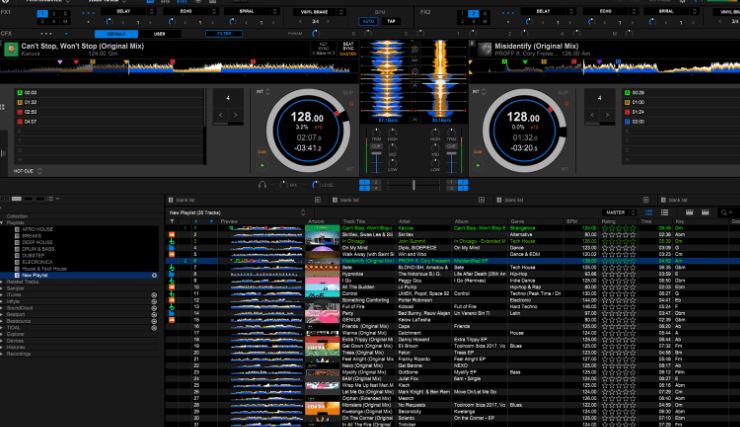This screenshot has height=427, width=740.
Task: Click deck 1 album artwork thumbnail
Action: (11, 49)
